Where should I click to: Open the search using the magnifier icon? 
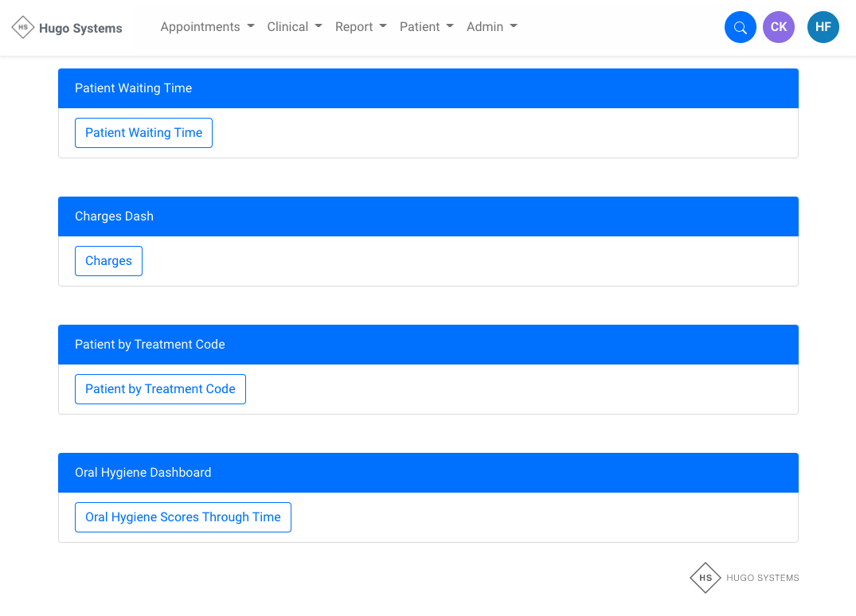(x=740, y=28)
